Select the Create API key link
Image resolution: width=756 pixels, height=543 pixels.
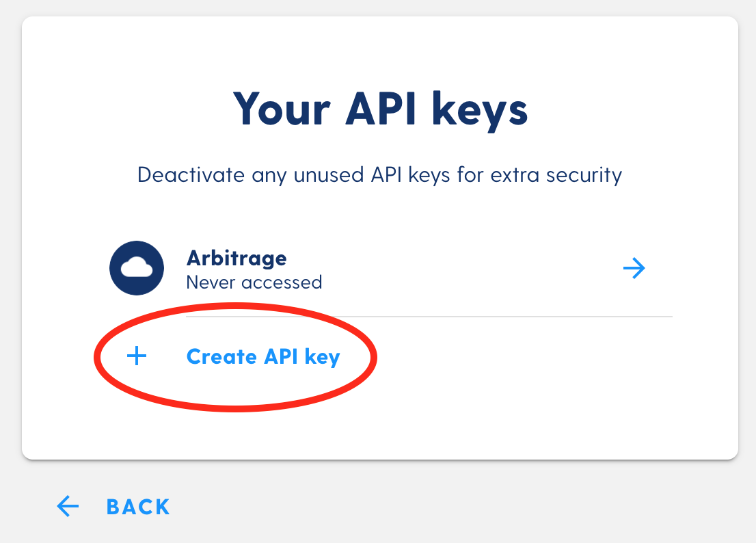pyautogui.click(x=263, y=357)
